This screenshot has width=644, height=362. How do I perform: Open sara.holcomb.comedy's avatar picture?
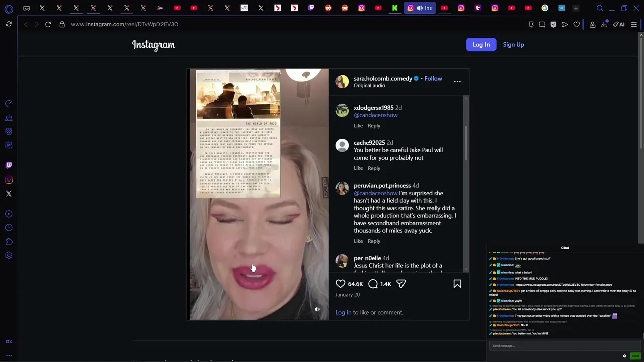[342, 82]
